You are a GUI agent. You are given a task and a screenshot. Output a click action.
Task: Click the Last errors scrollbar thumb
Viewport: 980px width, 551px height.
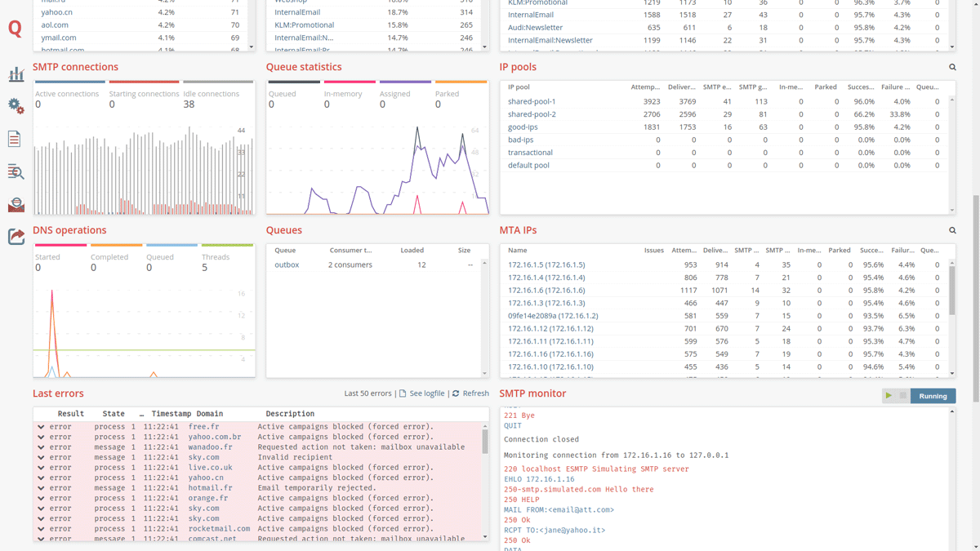(x=485, y=442)
